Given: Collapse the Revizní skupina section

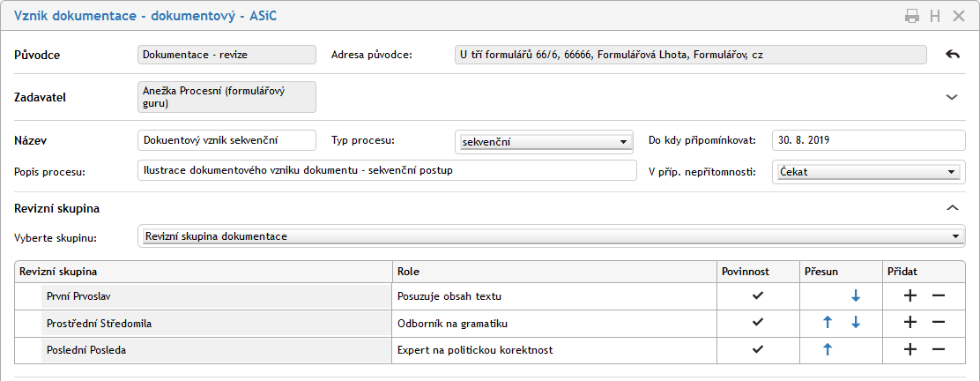Looking at the screenshot, I should click(952, 208).
